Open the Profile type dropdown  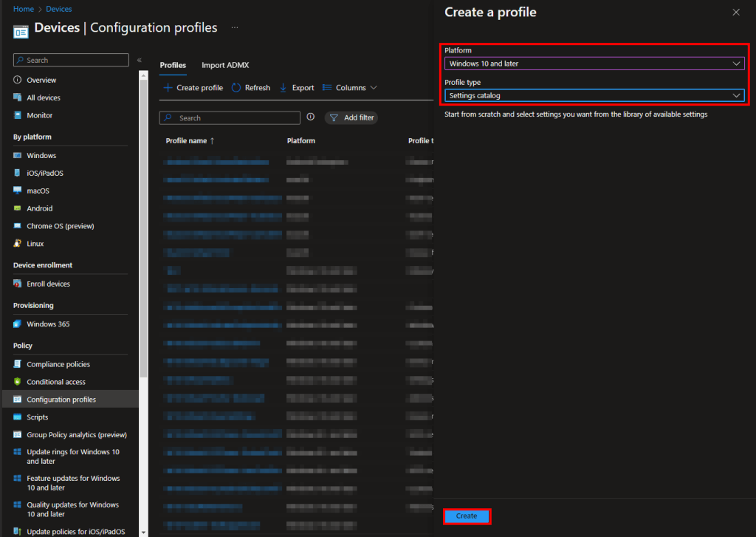(x=594, y=95)
